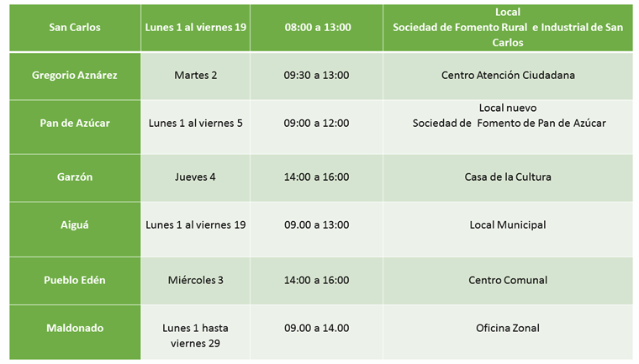Select the 09:30 a 13:00 schedule cell
The height and width of the screenshot is (364, 639).
pos(317,76)
